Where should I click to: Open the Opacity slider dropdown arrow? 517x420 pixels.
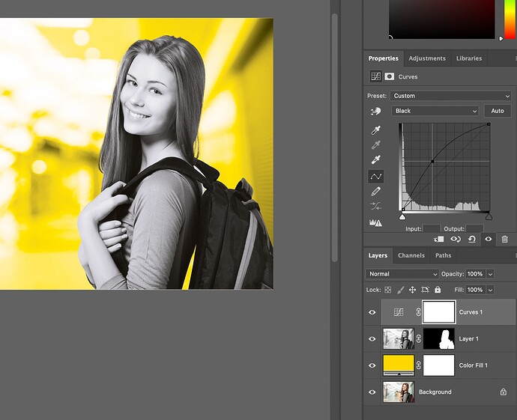pyautogui.click(x=490, y=274)
